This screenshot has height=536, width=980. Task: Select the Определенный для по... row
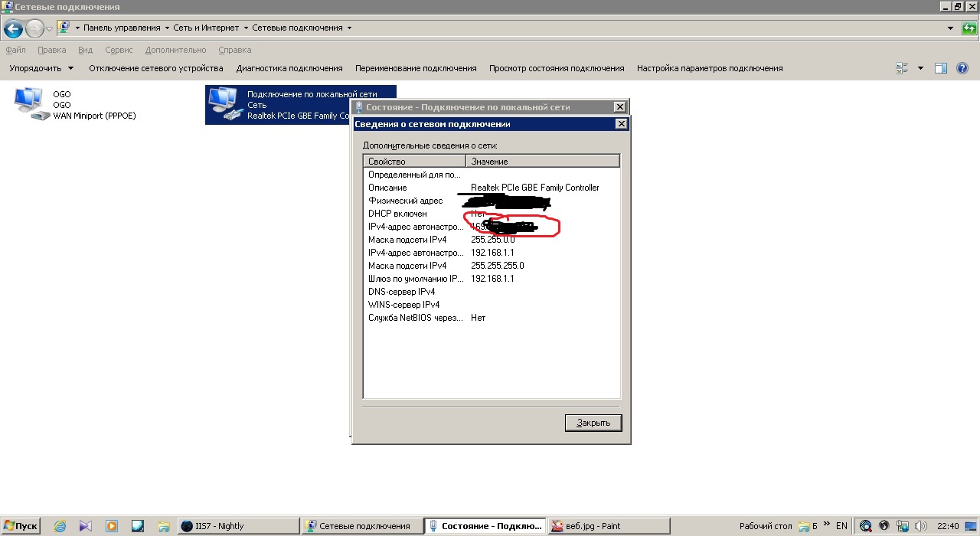(492, 175)
